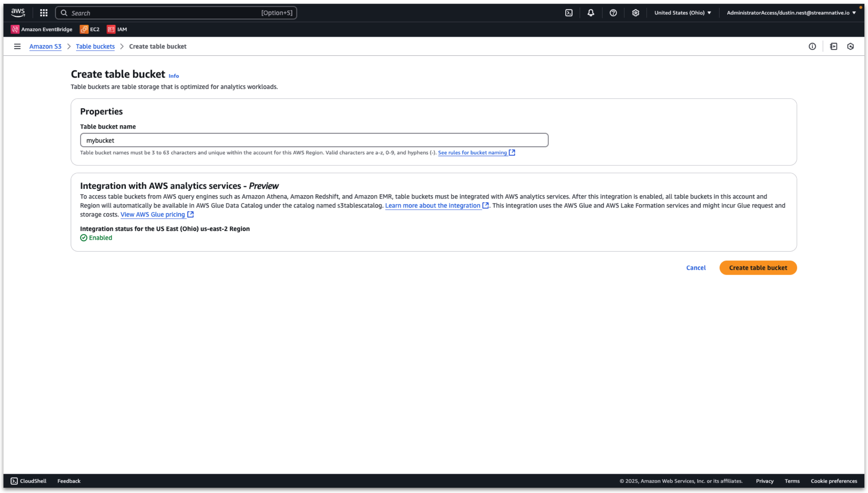Open the IAM favorite shortcut
The image size is (868, 493).
pyautogui.click(x=117, y=29)
